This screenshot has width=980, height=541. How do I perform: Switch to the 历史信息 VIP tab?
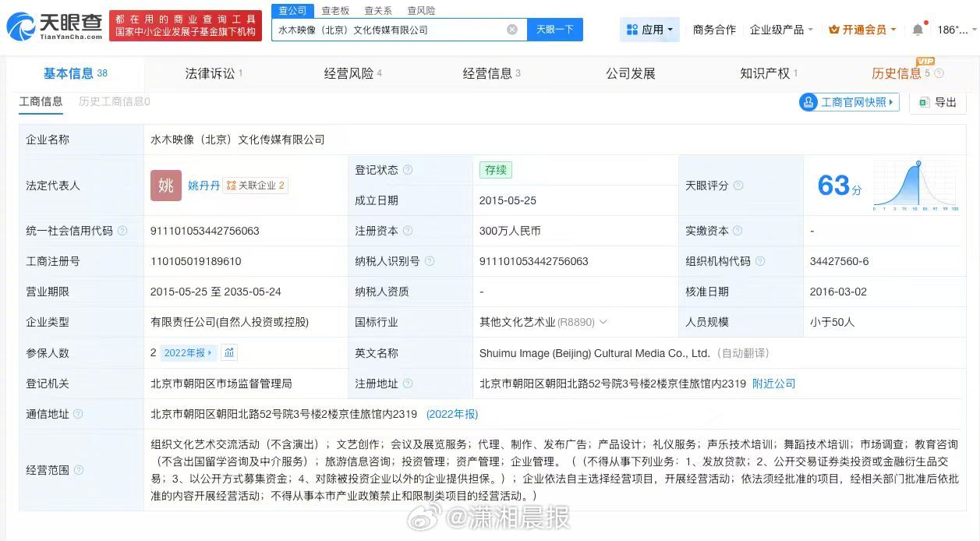pos(900,73)
